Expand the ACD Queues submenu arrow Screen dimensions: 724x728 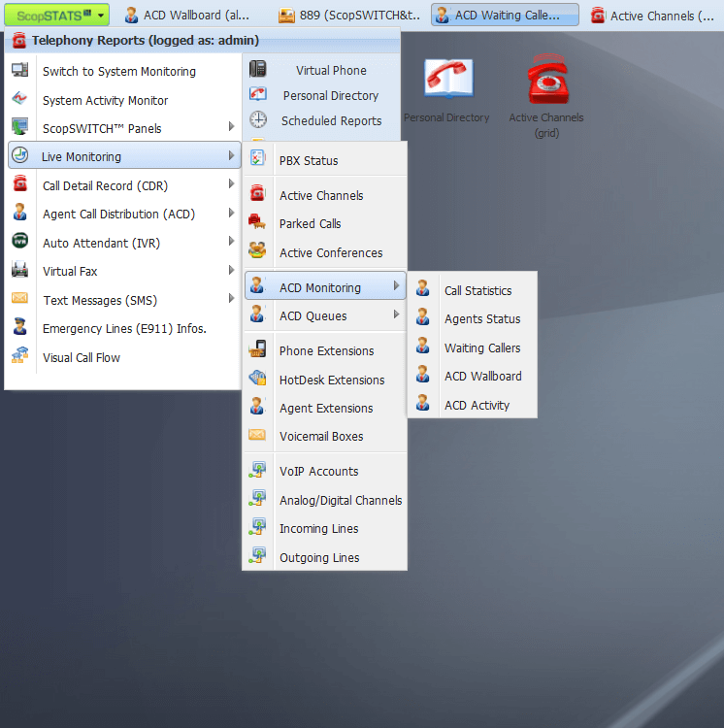pyautogui.click(x=396, y=315)
